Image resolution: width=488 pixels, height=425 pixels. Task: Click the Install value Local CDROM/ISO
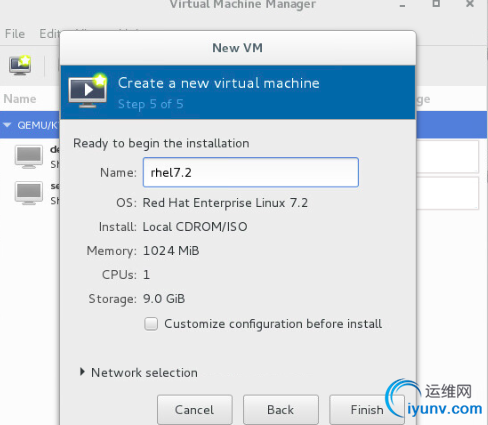tap(195, 227)
